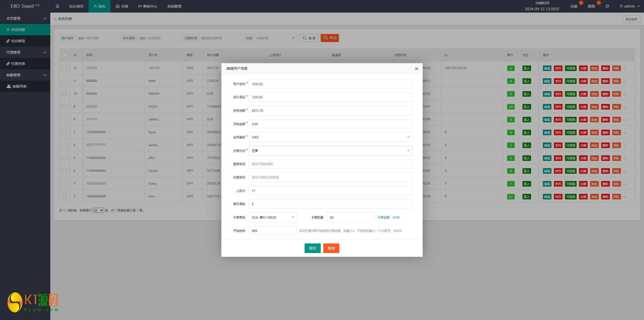The image size is (644, 320).
Task: Toggle the select-all checkbox in table header
Action: 64,55
